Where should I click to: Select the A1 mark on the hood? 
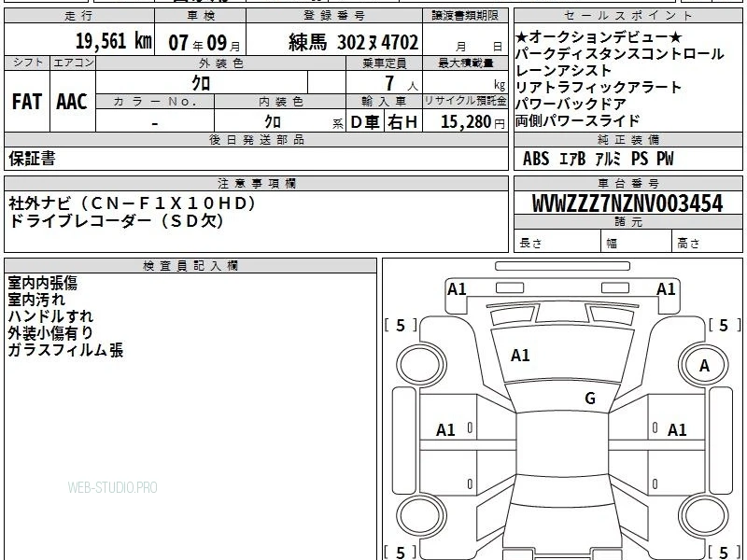pos(520,356)
